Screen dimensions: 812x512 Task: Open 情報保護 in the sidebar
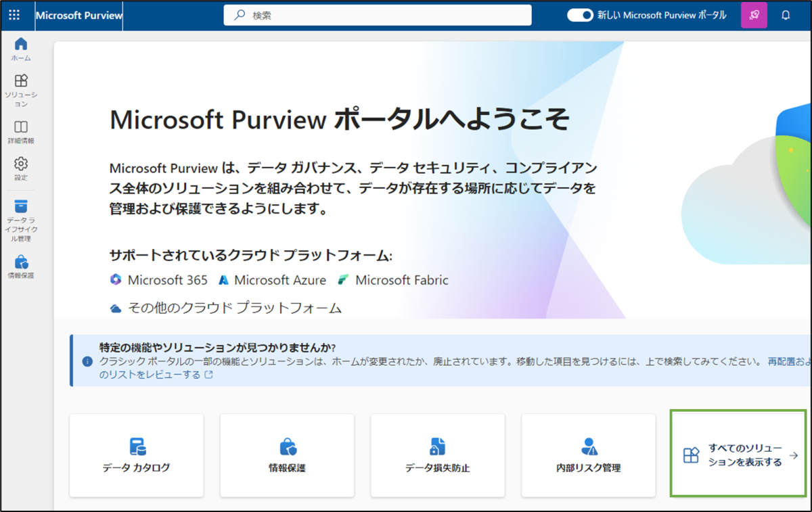tap(21, 266)
